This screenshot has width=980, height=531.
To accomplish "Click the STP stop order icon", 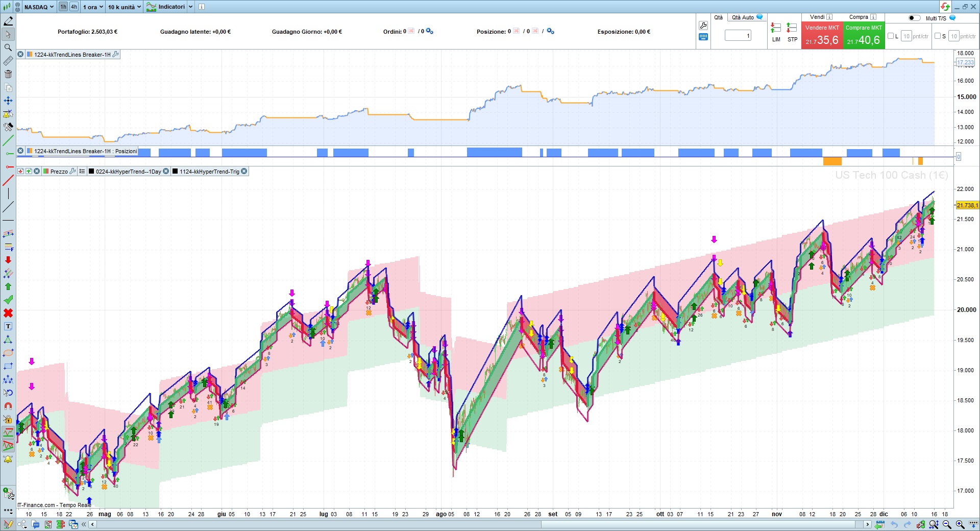I will (792, 31).
